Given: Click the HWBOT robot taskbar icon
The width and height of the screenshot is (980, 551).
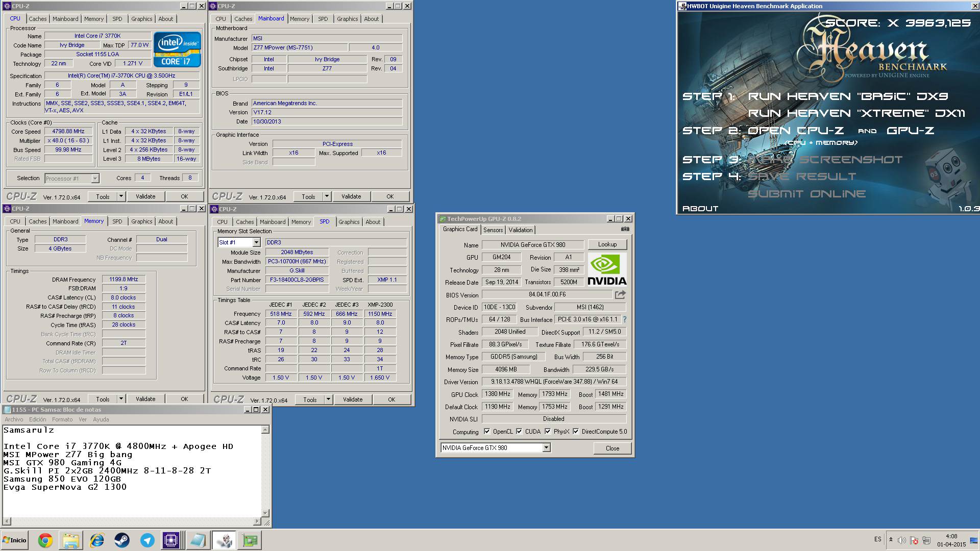Looking at the screenshot, I should 224,540.
